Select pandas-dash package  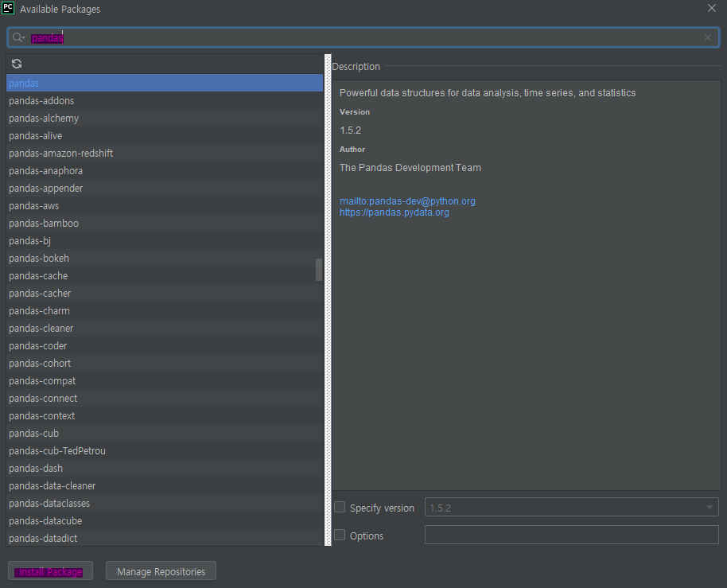point(165,469)
